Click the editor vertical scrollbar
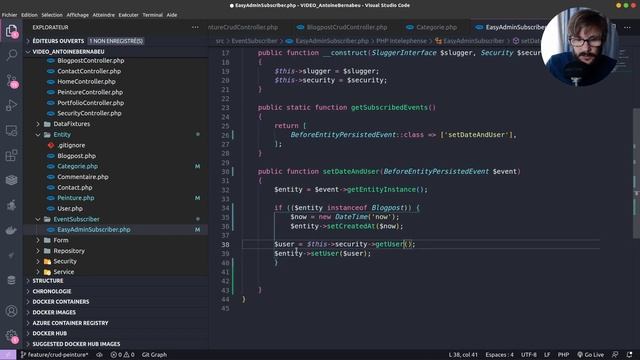 click(x=636, y=173)
